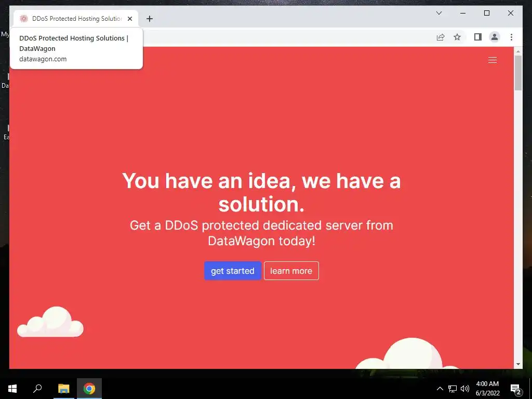Open Chrome's three-dot menu
This screenshot has width=532, height=399.
click(x=511, y=37)
